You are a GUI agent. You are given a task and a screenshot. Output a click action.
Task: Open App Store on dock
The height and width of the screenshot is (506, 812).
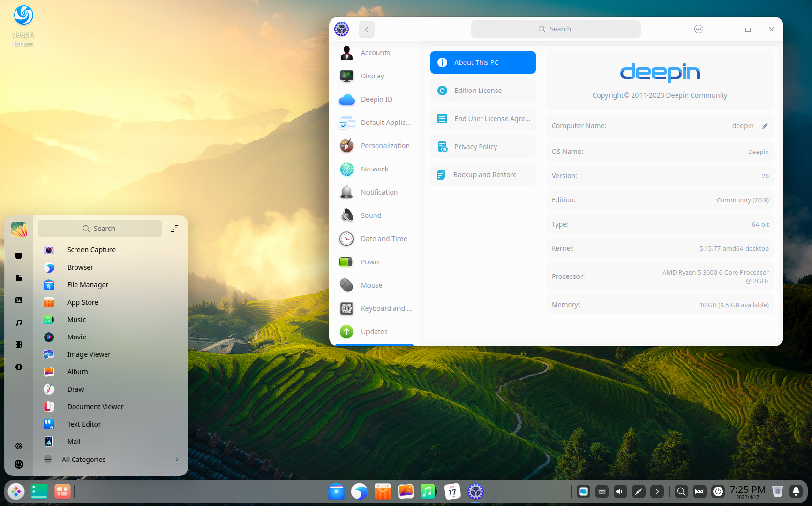383,491
